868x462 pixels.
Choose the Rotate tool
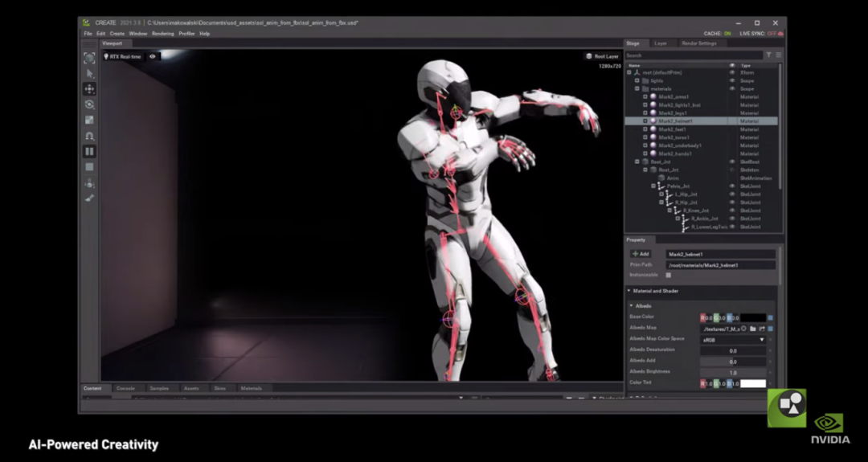(89, 104)
